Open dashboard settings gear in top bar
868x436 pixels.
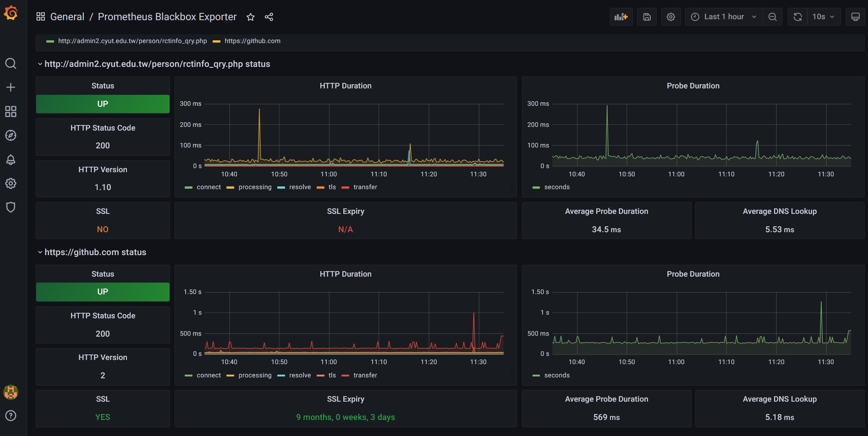click(670, 17)
